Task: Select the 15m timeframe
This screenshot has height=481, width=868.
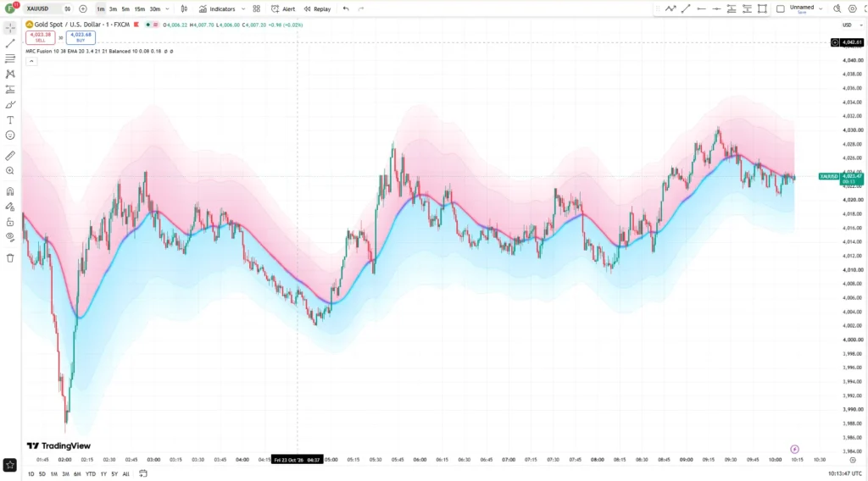Action: [140, 8]
